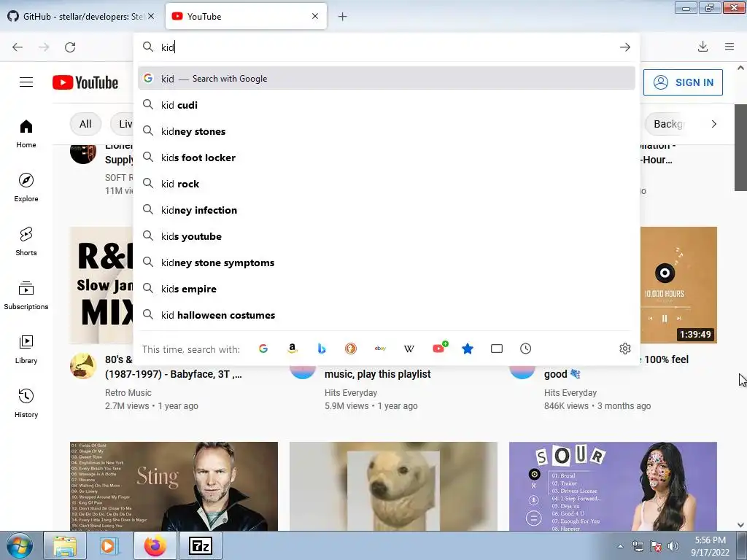Image resolution: width=747 pixels, height=560 pixels.
Task: Choose the 'kidney infection' suggestion
Action: 387,209
